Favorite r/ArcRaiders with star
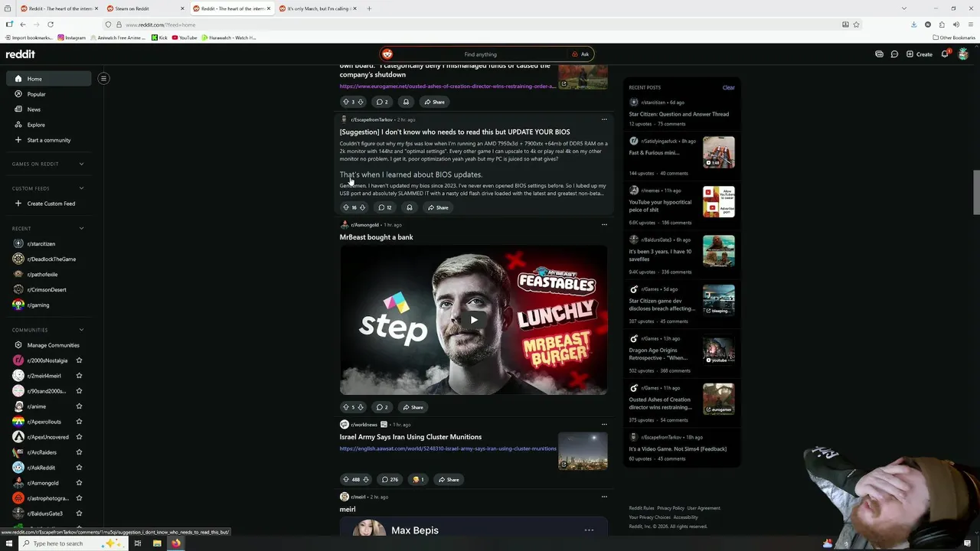The height and width of the screenshot is (551, 980). tap(79, 452)
